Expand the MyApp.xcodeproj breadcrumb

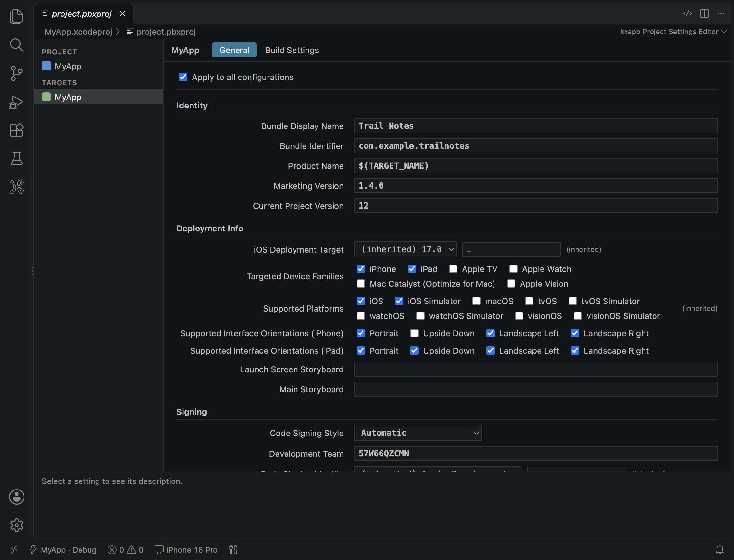[78, 32]
